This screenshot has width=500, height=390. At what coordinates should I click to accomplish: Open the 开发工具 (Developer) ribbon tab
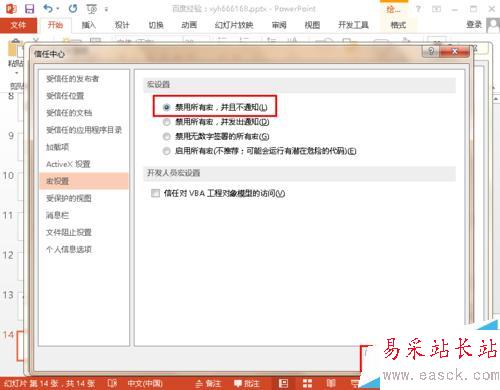pyautogui.click(x=353, y=25)
